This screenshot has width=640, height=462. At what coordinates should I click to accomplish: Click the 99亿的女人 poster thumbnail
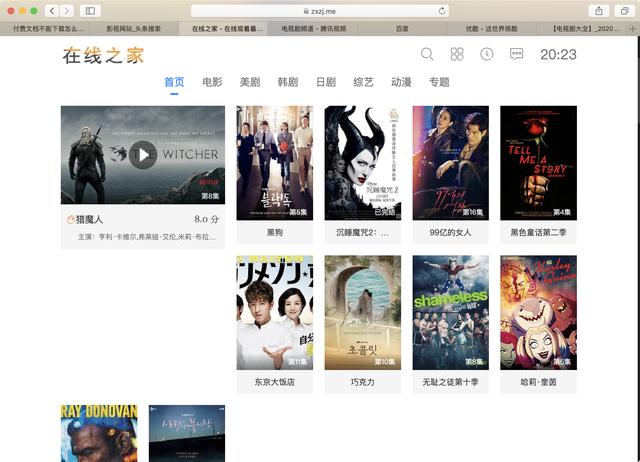[451, 163]
